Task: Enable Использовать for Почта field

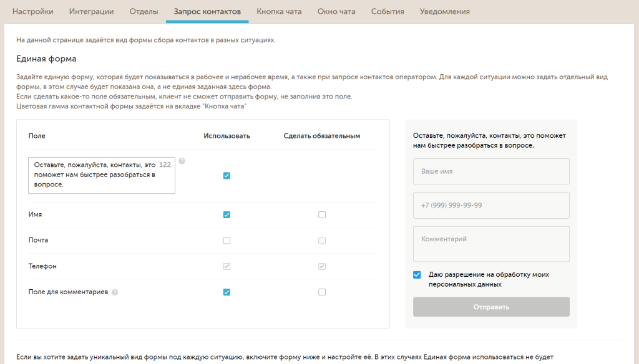Action: 227,240
